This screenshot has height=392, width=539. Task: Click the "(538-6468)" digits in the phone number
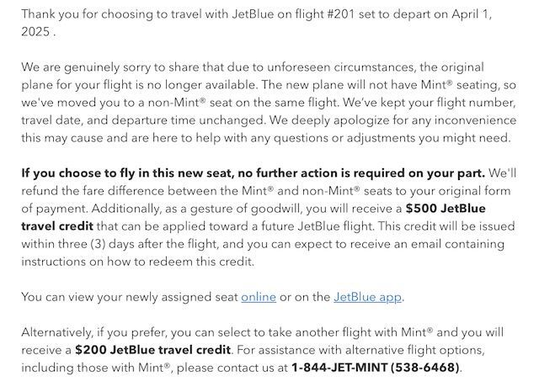point(425,368)
